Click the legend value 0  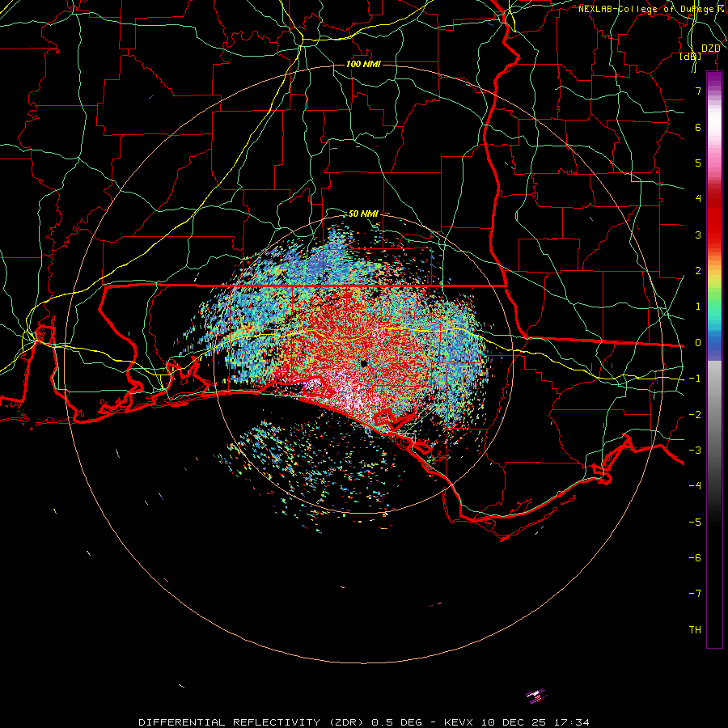click(698, 343)
